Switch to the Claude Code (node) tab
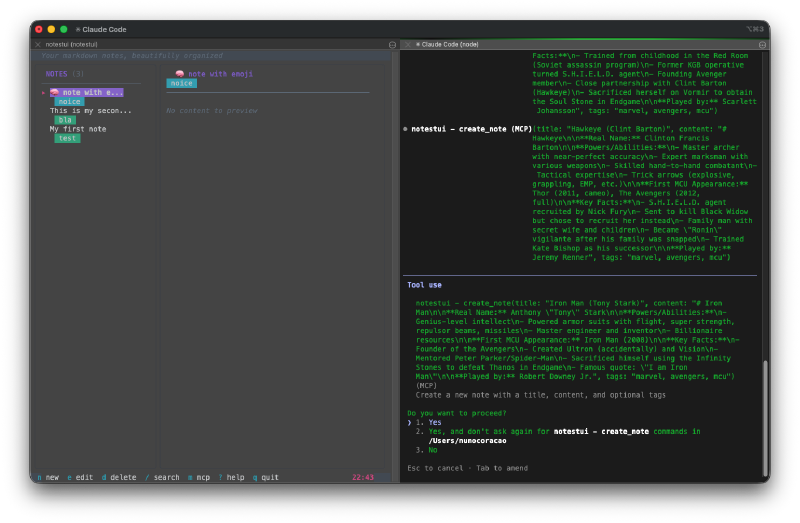 (x=447, y=44)
